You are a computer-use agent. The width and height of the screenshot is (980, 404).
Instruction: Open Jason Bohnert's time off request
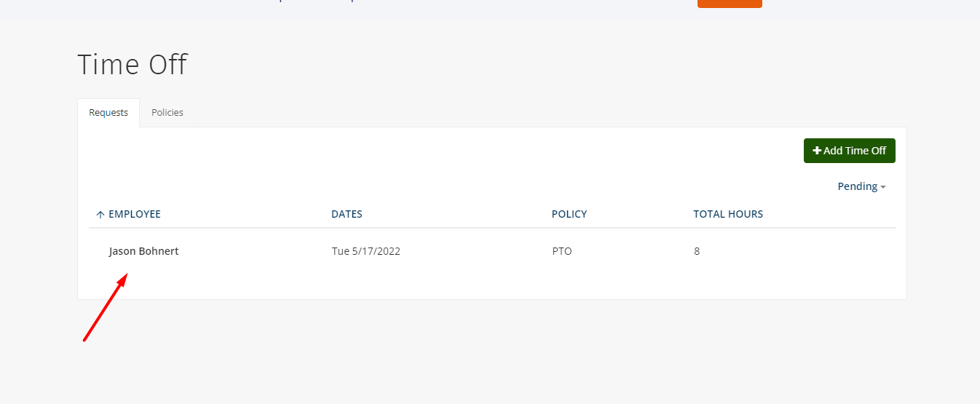[143, 251]
